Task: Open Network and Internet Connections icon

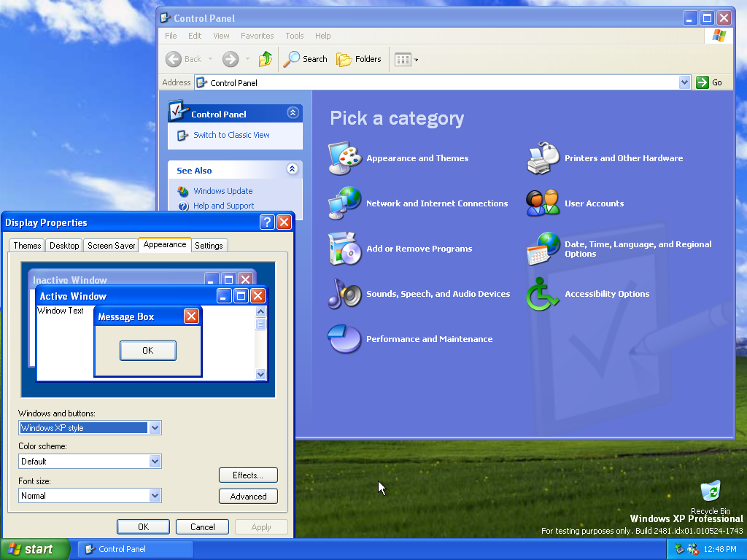Action: coord(345,203)
